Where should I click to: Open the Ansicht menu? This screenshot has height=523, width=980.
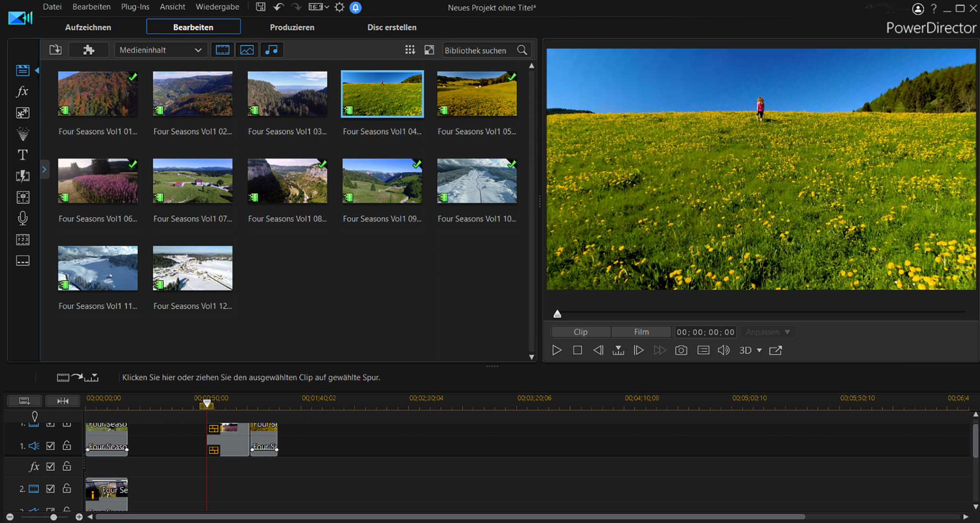tap(172, 7)
